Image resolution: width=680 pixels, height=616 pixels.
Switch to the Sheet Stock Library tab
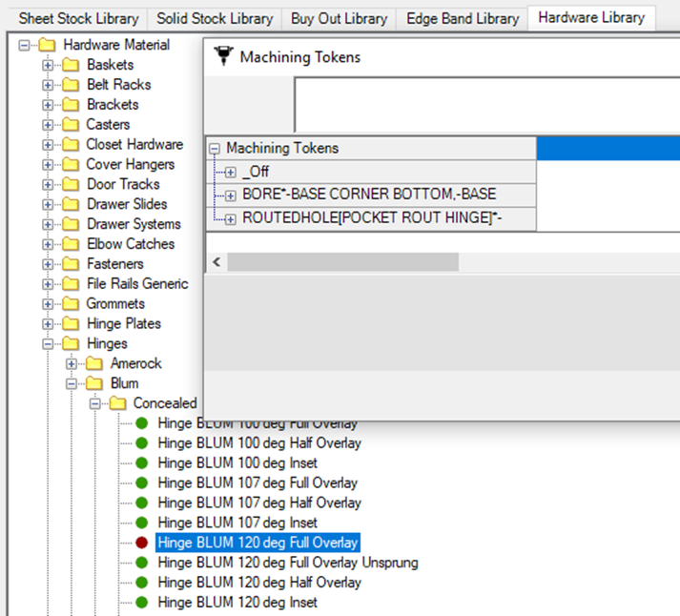click(79, 18)
